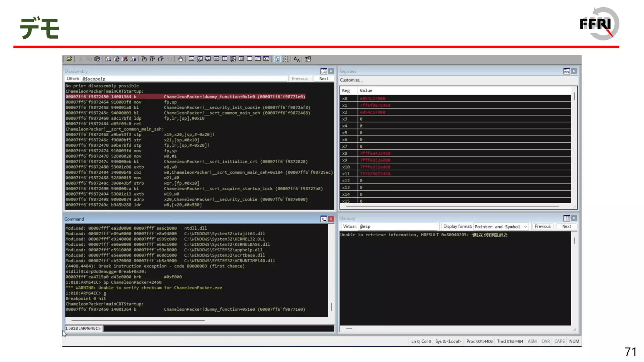Open the Options icon at toolbar end

(x=308, y=59)
